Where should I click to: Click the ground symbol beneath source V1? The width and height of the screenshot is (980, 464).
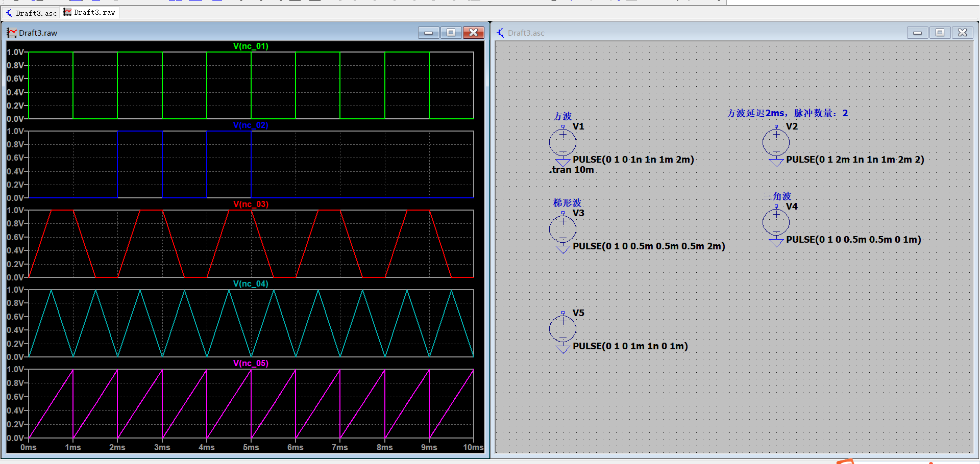point(562,163)
